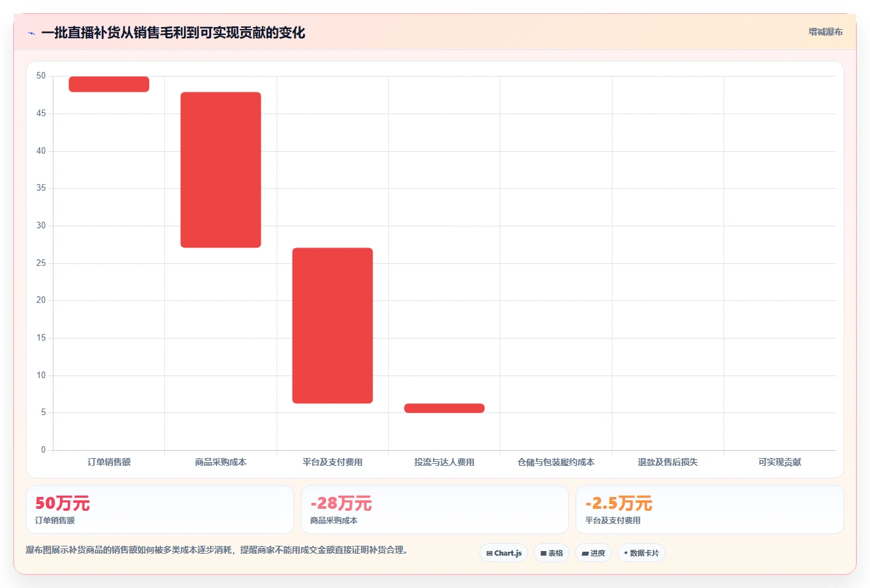The width and height of the screenshot is (870, 588).
Task: Click the 退款及售后损失 x-axis label
Action: click(668, 462)
